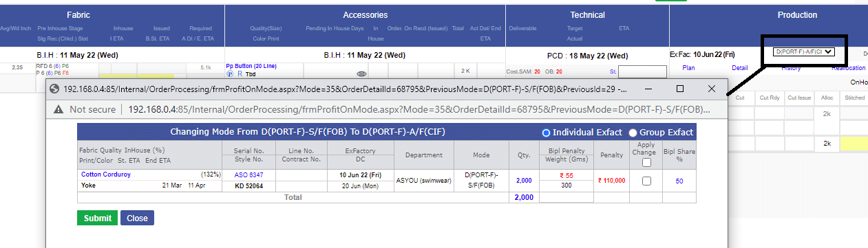Viewport: 868px width, 248px height.
Task: Click the Accessories section header
Action: click(x=365, y=14)
